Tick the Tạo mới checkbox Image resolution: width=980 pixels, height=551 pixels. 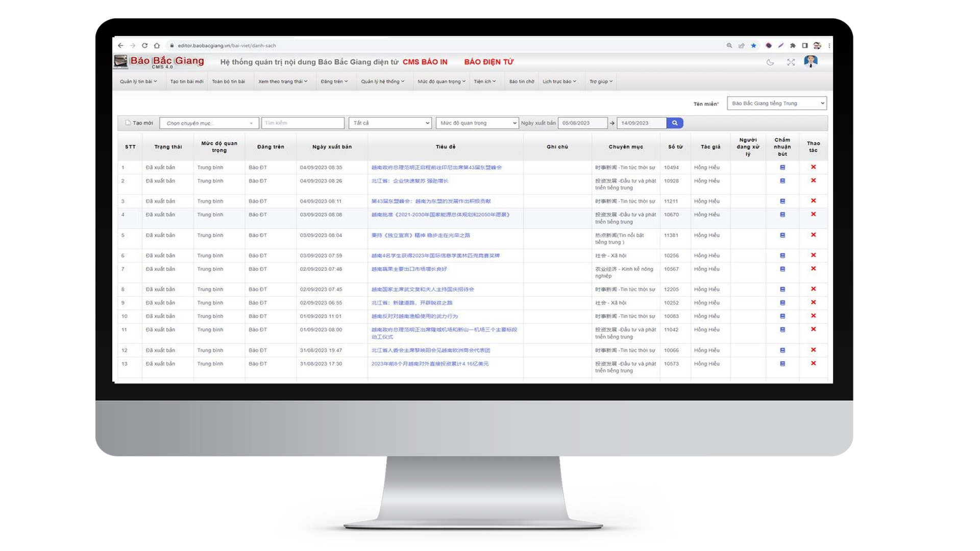(x=128, y=123)
